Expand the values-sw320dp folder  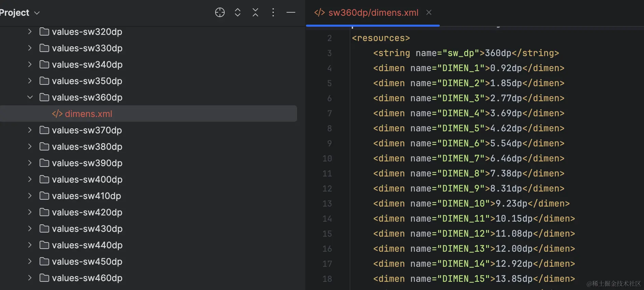30,32
